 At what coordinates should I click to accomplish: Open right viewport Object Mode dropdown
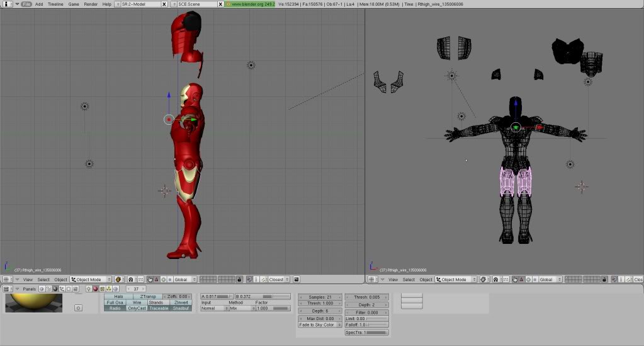coord(456,279)
